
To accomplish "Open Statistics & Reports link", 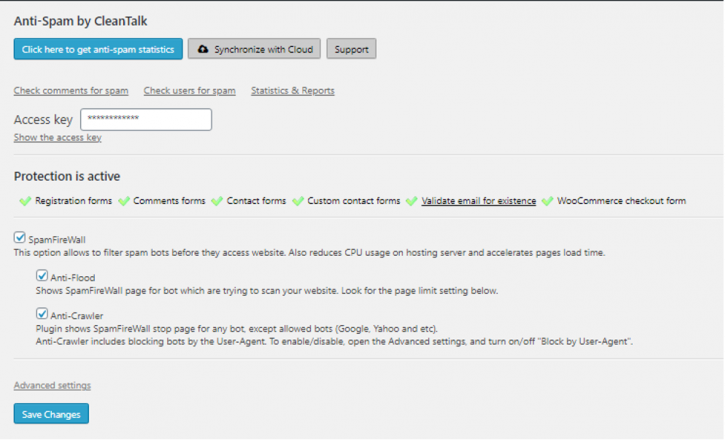I will coord(293,91).
